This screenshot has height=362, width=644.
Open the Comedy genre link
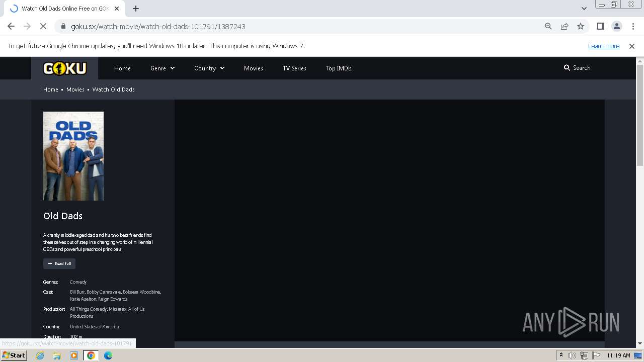click(x=78, y=282)
